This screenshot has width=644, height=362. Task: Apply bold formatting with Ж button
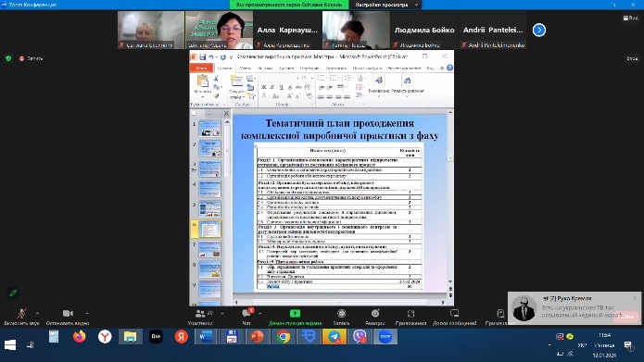(264, 87)
